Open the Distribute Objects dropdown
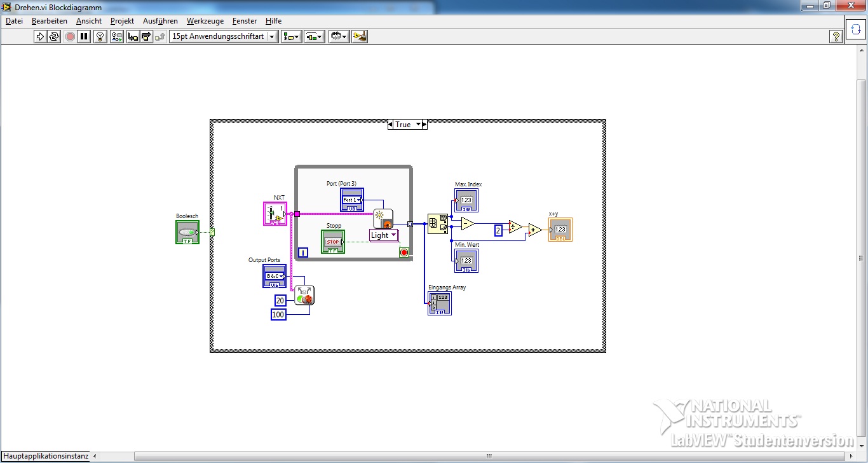The width and height of the screenshot is (868, 463). (315, 36)
